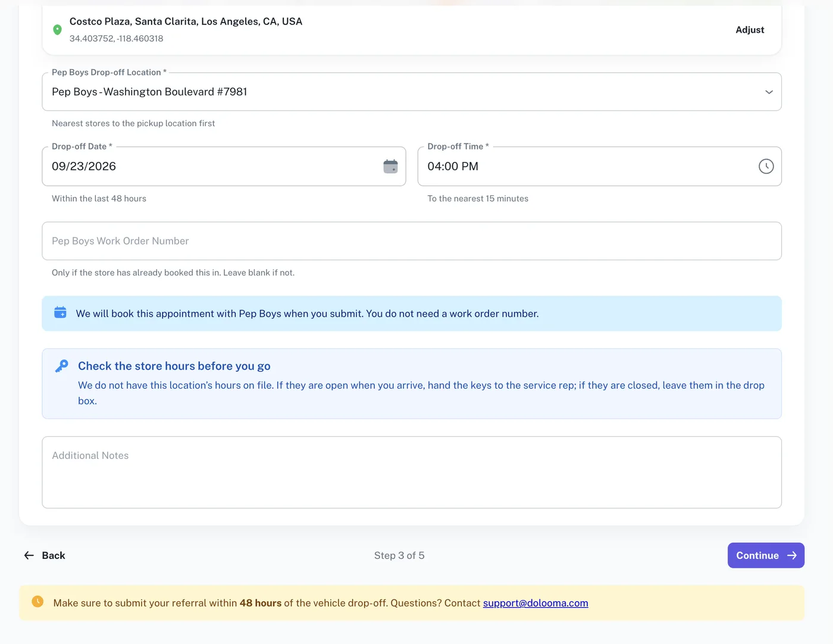
Task: Click the coordinates 34.403752, -118.460318
Action: click(x=117, y=39)
